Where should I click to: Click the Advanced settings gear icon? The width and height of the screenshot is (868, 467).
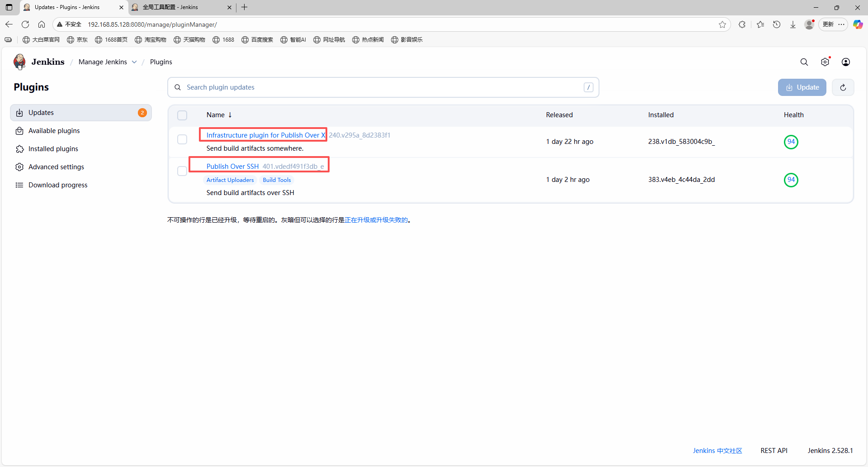click(x=19, y=167)
